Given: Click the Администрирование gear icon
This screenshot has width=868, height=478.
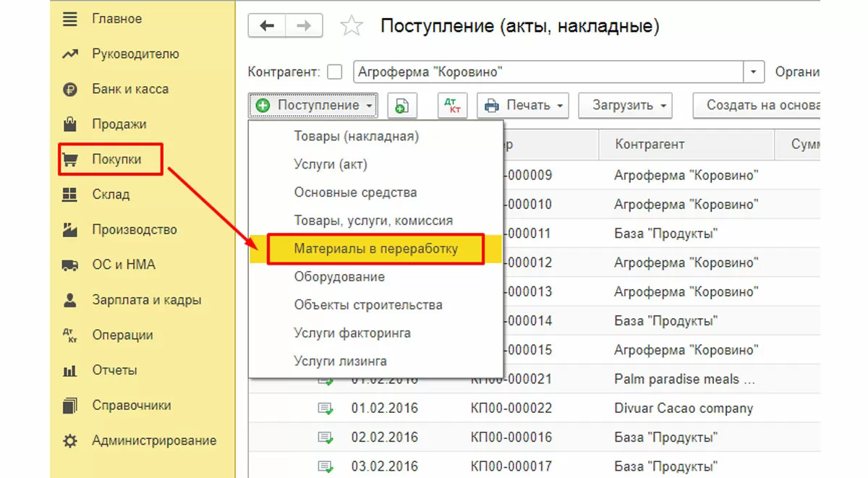Looking at the screenshot, I should pyautogui.click(x=70, y=441).
